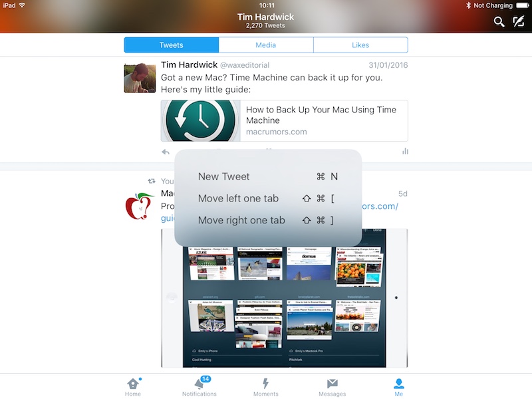Tap the retweet icon above the MacRumors tweet
532x399 pixels.
[x=152, y=181]
